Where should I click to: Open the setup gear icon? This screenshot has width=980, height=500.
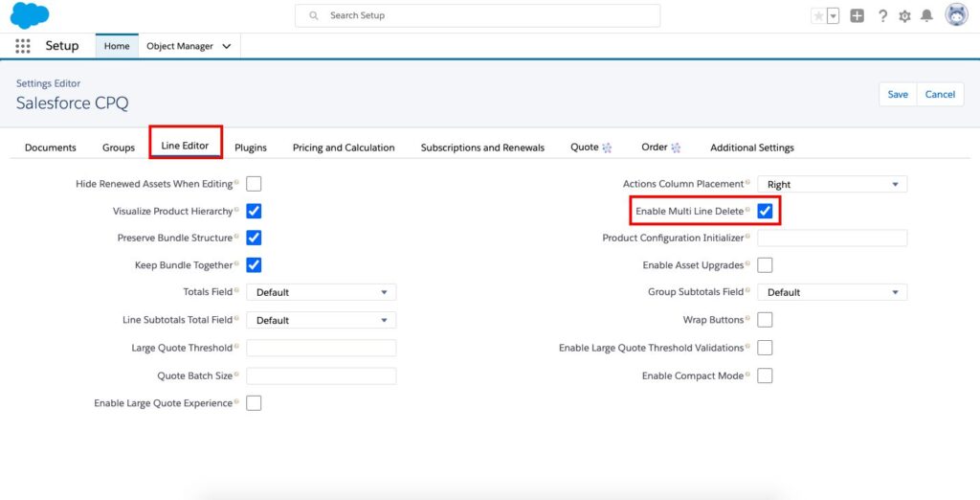click(904, 16)
